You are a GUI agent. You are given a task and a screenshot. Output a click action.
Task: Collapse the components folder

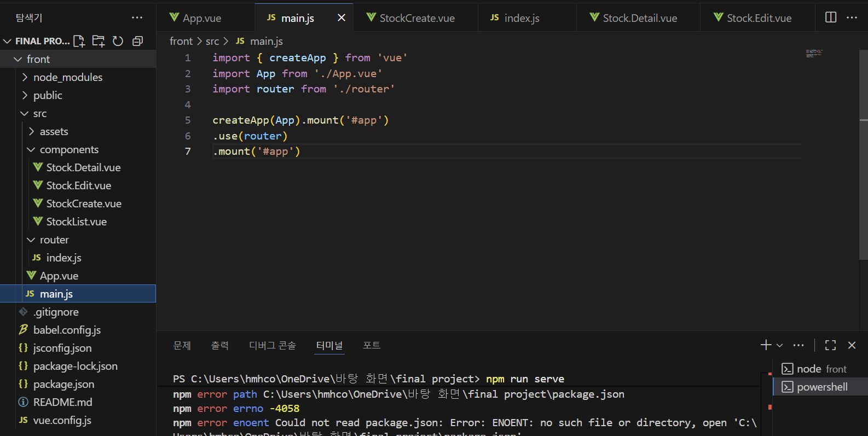(68, 149)
